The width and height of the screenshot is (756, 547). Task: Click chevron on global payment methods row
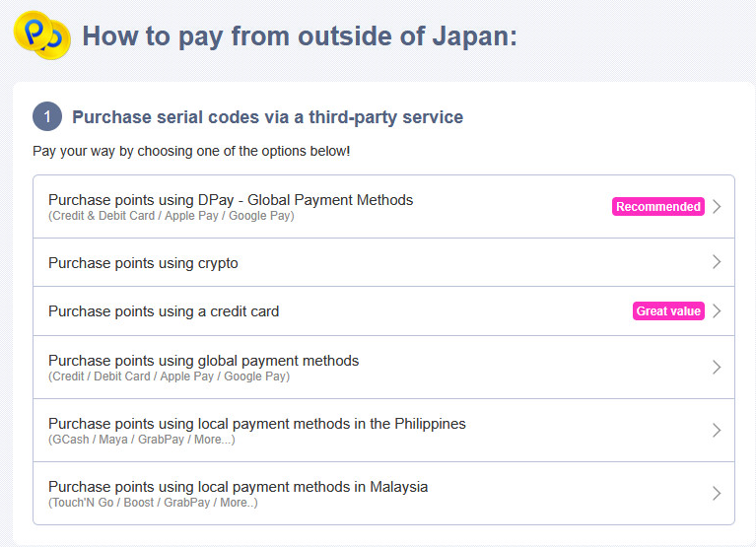pos(718,367)
